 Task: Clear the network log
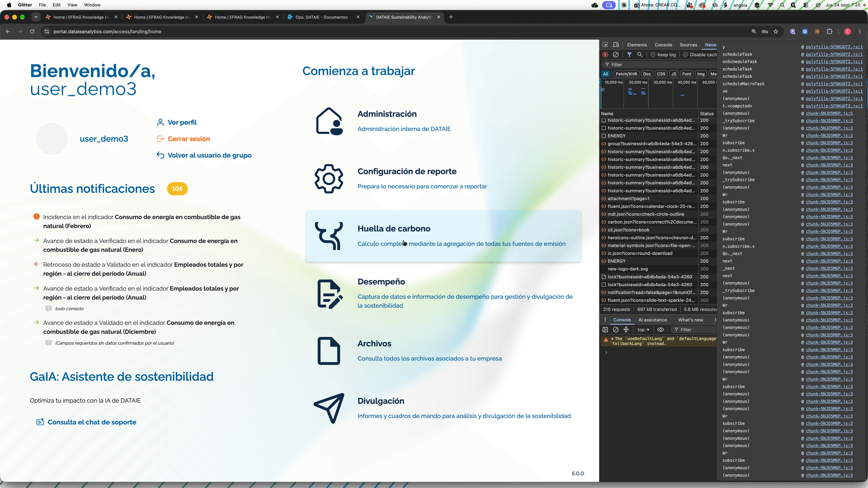pyautogui.click(x=616, y=54)
